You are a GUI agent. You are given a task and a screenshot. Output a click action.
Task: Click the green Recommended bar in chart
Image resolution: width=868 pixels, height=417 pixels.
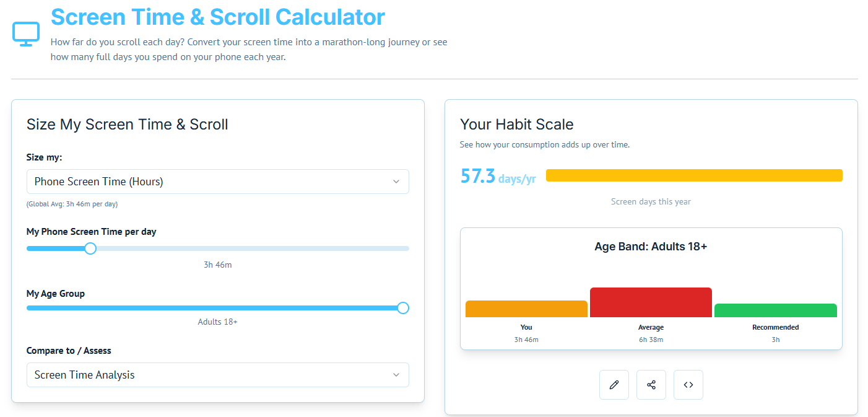click(775, 310)
